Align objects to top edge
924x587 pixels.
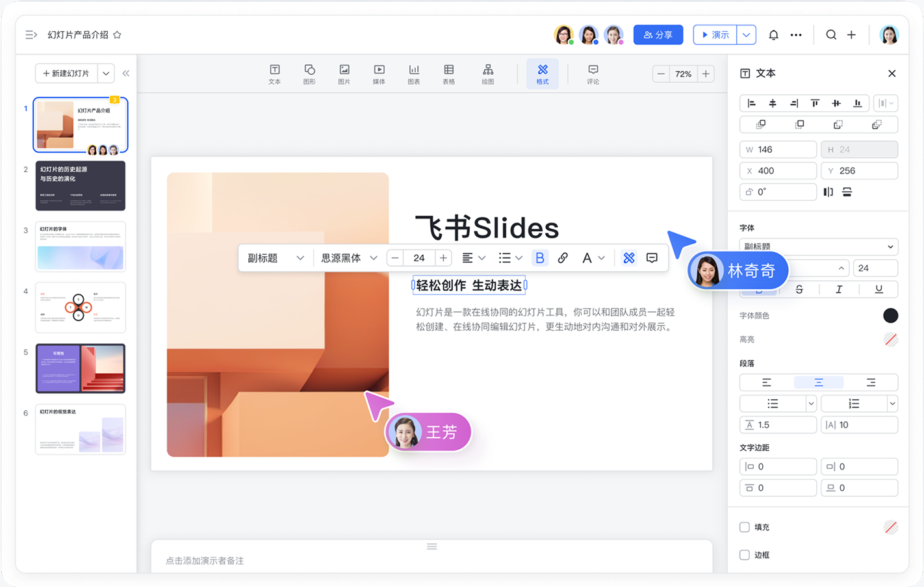pyautogui.click(x=815, y=103)
